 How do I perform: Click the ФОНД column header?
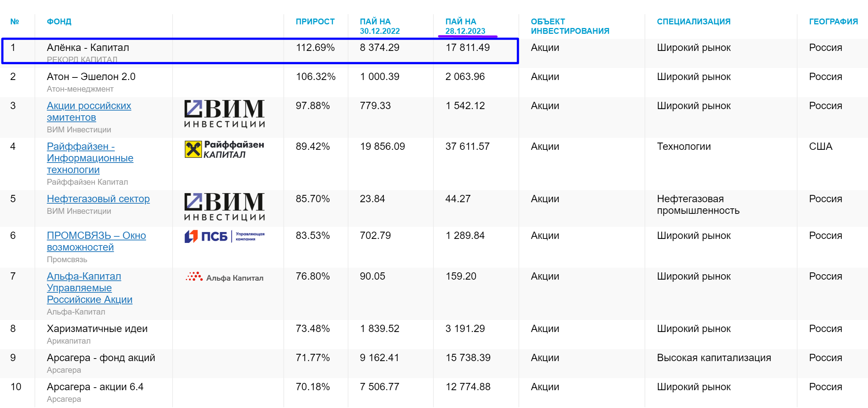coord(59,21)
